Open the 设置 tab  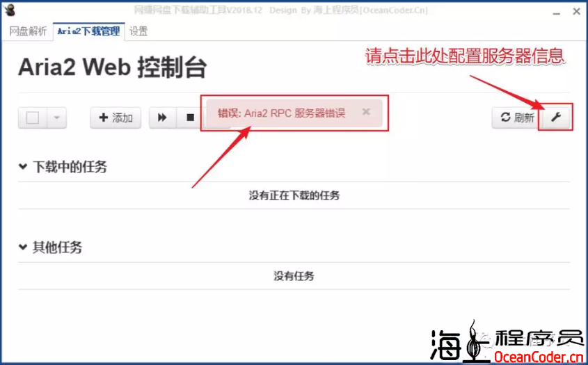pos(138,31)
